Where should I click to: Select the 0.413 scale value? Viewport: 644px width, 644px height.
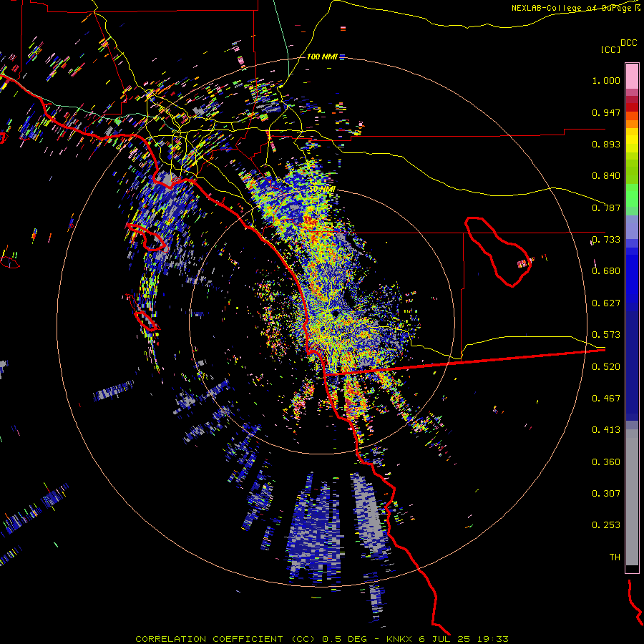point(606,430)
